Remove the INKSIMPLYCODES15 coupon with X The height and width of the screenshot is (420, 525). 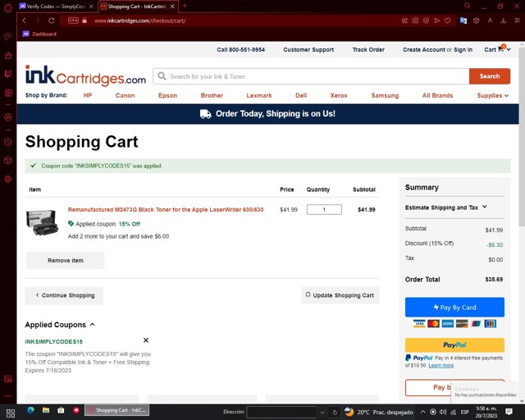tap(146, 340)
